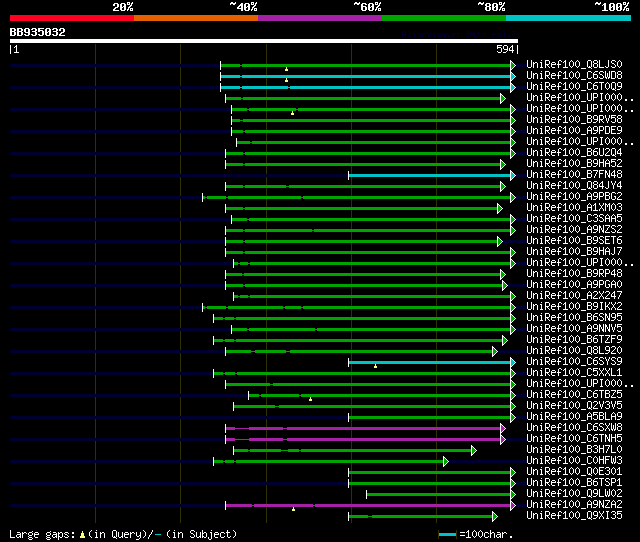Open the UniRef100_Q2V3V5 hit label

pos(574,405)
